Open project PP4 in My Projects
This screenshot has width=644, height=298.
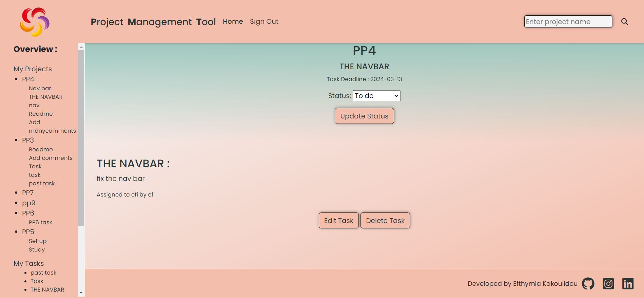pyautogui.click(x=28, y=79)
